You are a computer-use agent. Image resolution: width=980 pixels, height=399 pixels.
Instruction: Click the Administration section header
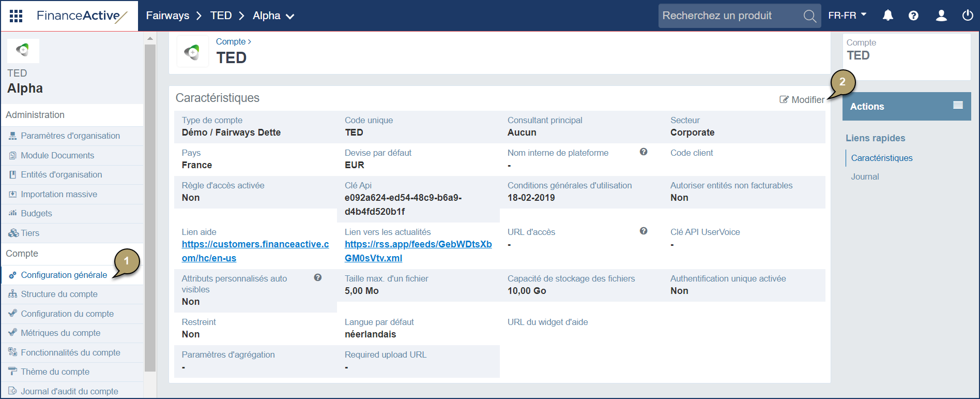72,115
